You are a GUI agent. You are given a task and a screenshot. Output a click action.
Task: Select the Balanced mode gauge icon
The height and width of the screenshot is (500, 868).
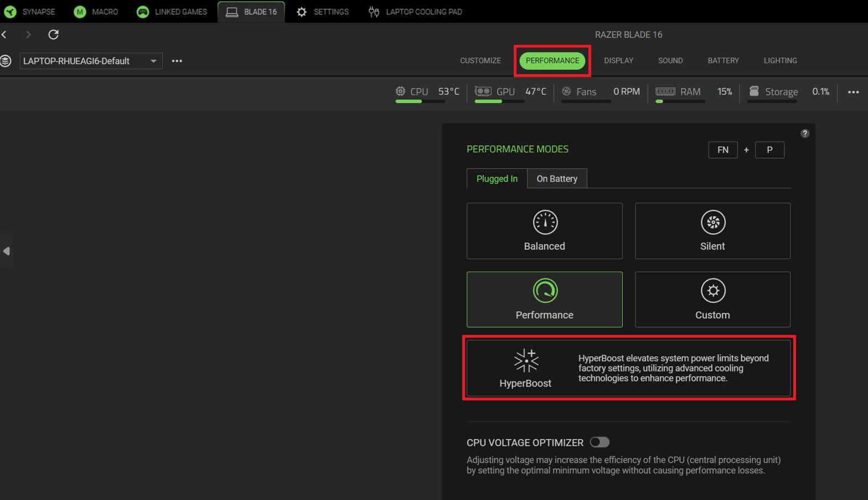click(545, 223)
